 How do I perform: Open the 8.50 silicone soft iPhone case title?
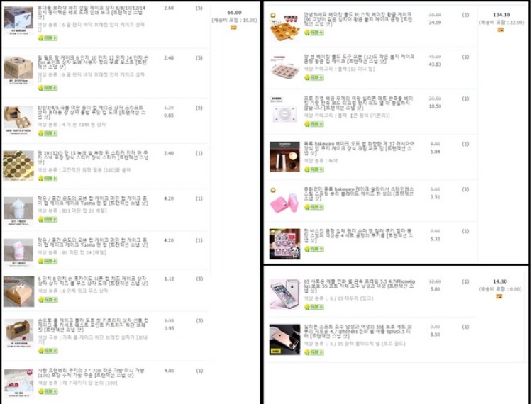pyautogui.click(x=358, y=331)
